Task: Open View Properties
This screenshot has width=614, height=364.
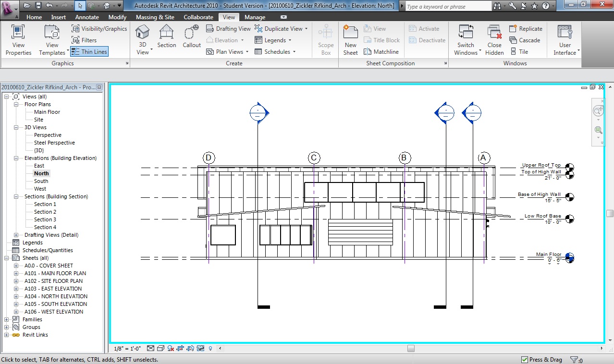Action: (18, 40)
